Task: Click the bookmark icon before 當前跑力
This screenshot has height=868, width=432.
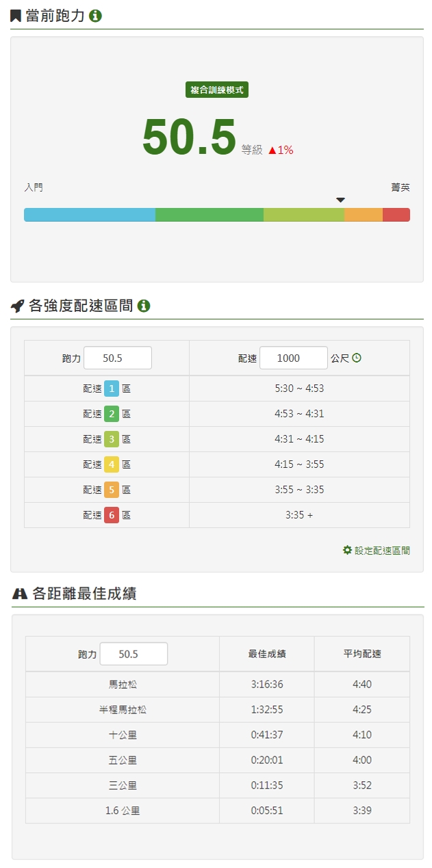Action: 16,16
